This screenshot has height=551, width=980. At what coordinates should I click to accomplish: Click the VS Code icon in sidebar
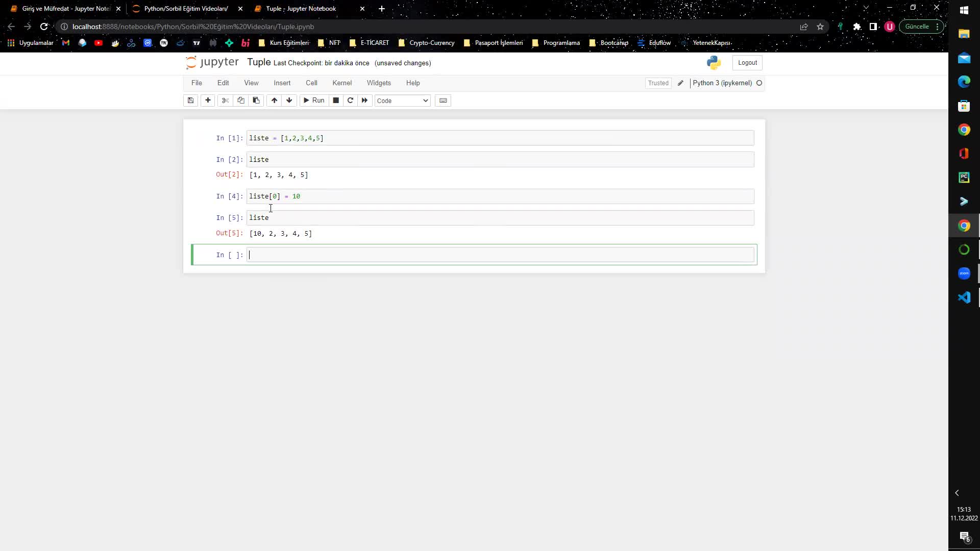point(964,297)
